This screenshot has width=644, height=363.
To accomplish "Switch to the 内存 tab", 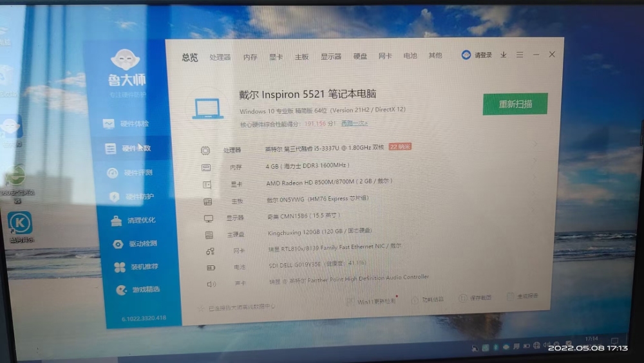I will 250,57.
